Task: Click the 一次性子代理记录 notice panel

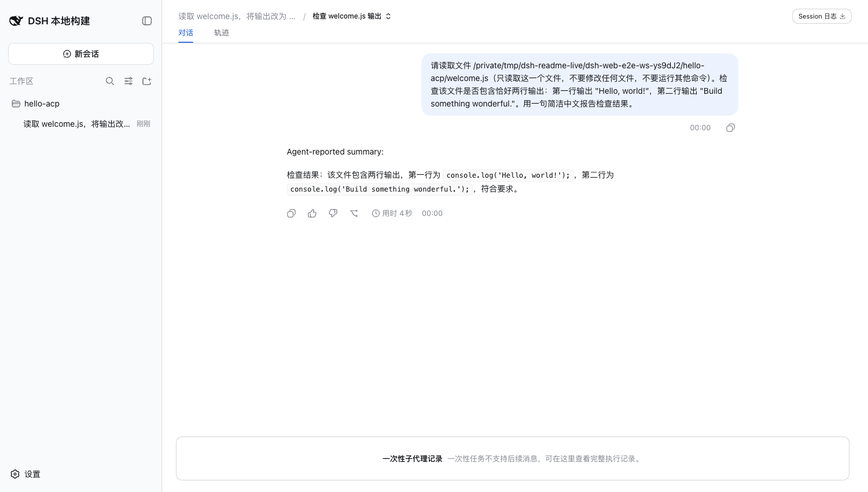Action: pos(513,458)
